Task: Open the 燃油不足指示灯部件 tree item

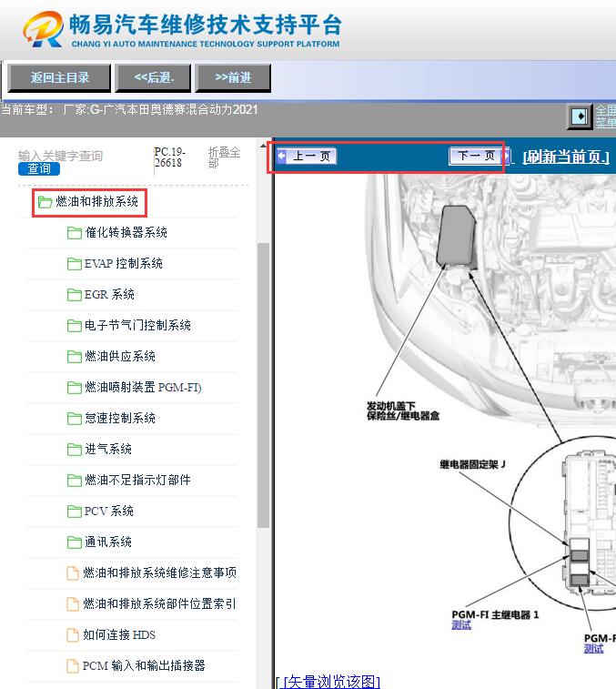Action: (x=137, y=481)
